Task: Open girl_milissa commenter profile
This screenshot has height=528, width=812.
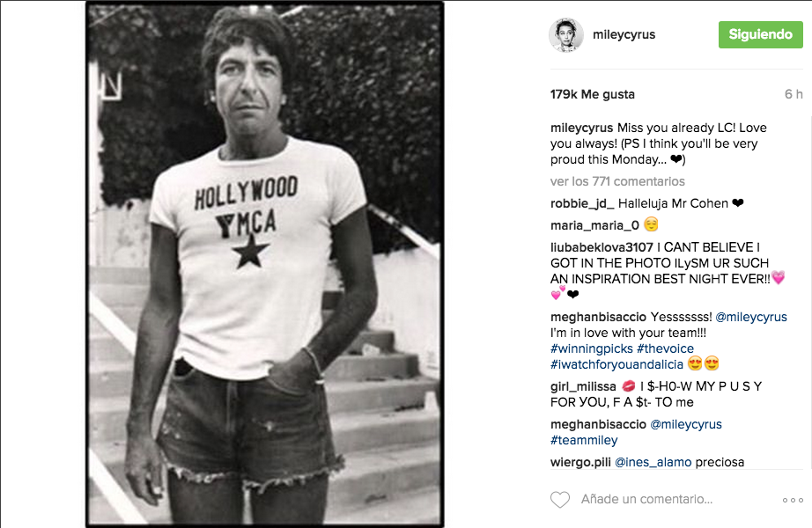Action: 582,386
